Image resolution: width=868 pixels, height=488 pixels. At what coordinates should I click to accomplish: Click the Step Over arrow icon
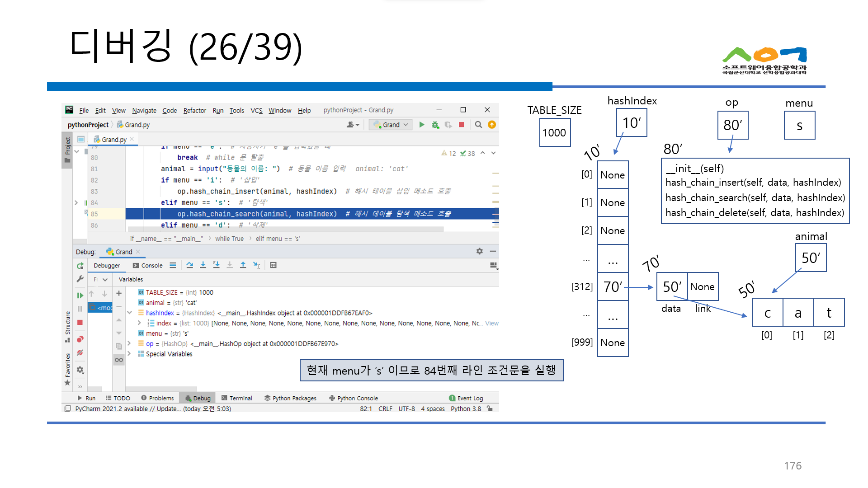[189, 265]
